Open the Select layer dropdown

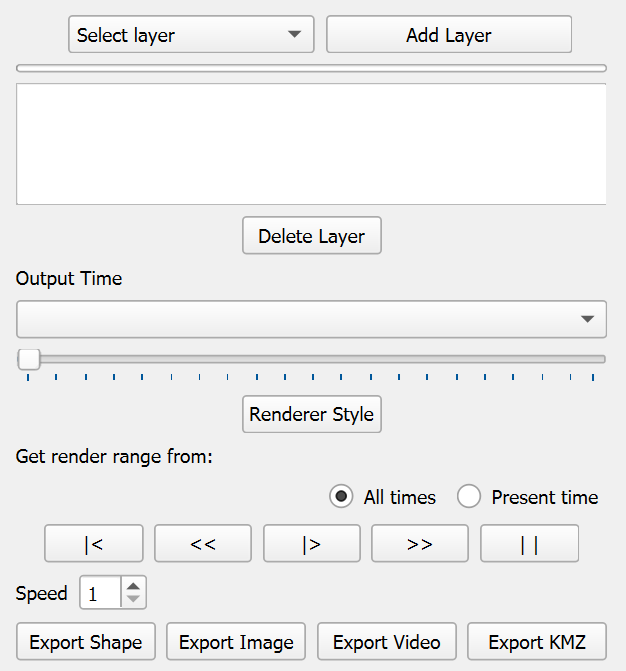point(190,35)
